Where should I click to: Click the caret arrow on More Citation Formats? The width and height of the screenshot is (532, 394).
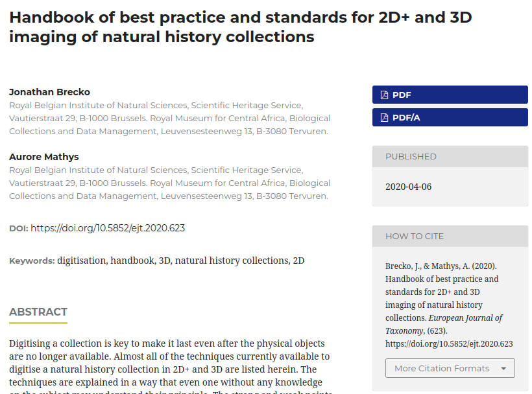coord(503,369)
